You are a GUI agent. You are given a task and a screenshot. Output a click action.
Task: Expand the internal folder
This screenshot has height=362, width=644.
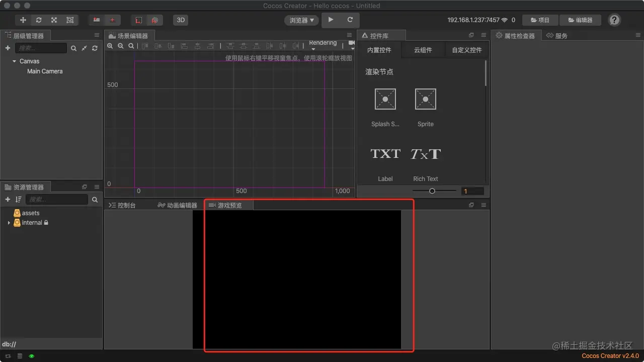[x=9, y=223]
